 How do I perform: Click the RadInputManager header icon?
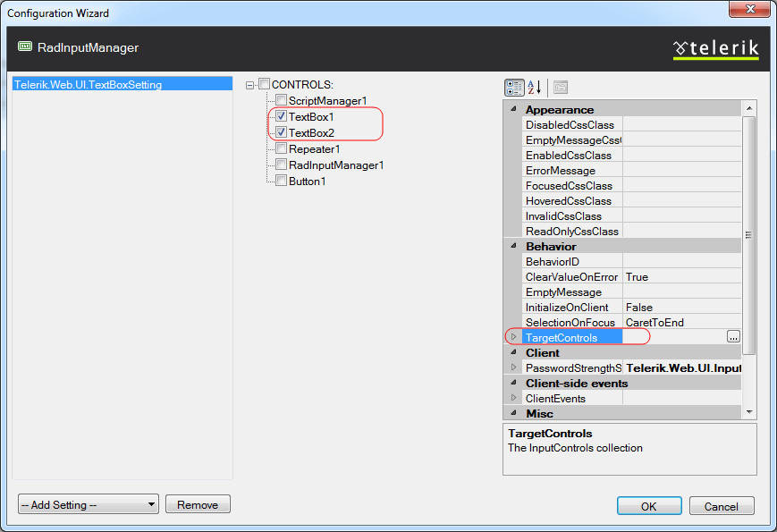25,46
